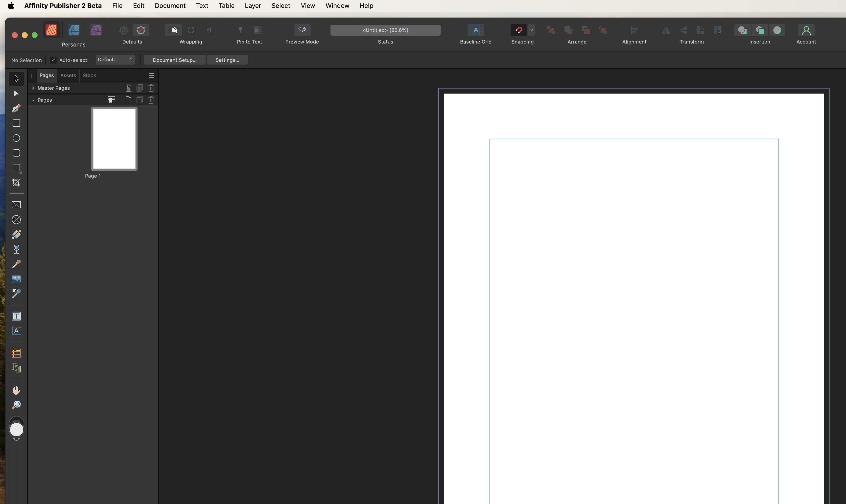Screen dimensions: 846x504
Task: Open the Table menu
Action: point(227,6)
